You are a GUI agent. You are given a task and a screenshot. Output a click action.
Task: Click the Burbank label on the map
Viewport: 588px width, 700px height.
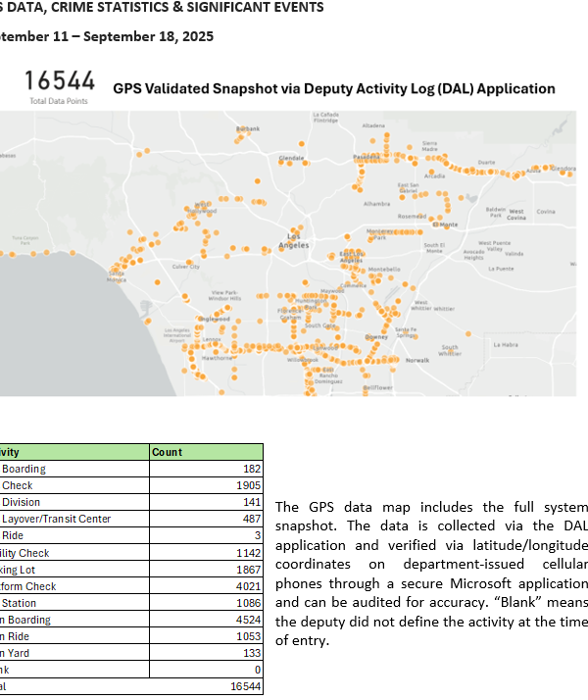pyautogui.click(x=249, y=129)
